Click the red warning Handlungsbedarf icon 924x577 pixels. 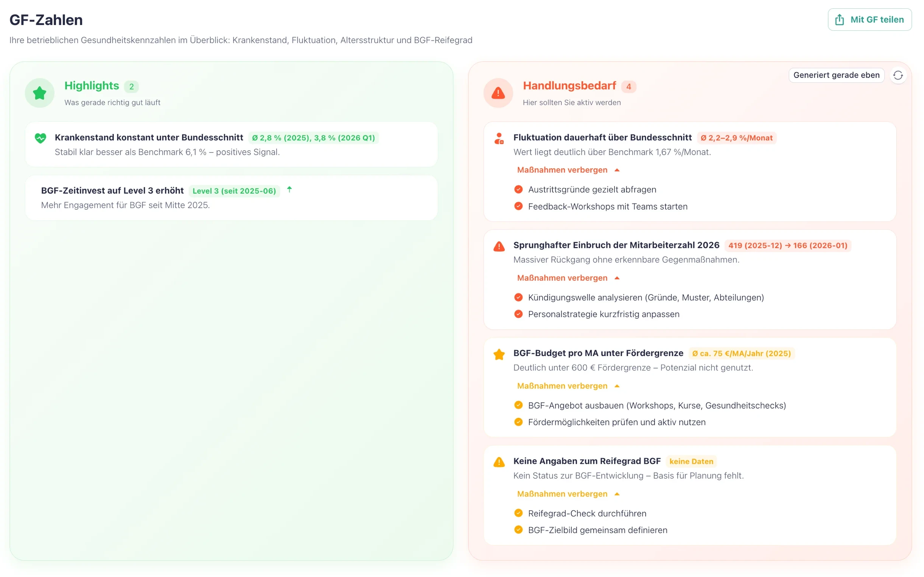(x=498, y=93)
